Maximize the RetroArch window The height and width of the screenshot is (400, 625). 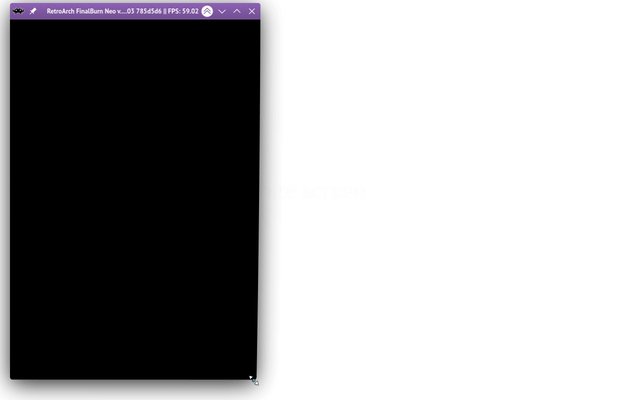[x=237, y=11]
